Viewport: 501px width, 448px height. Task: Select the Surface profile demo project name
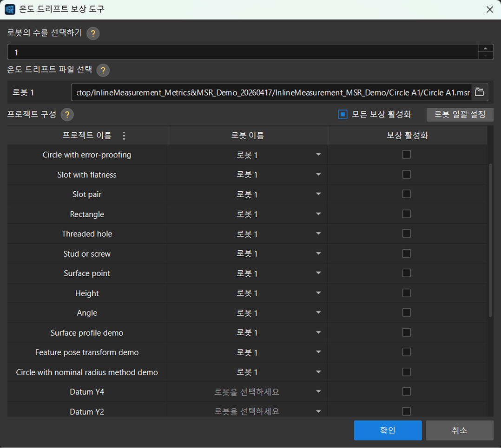point(87,333)
